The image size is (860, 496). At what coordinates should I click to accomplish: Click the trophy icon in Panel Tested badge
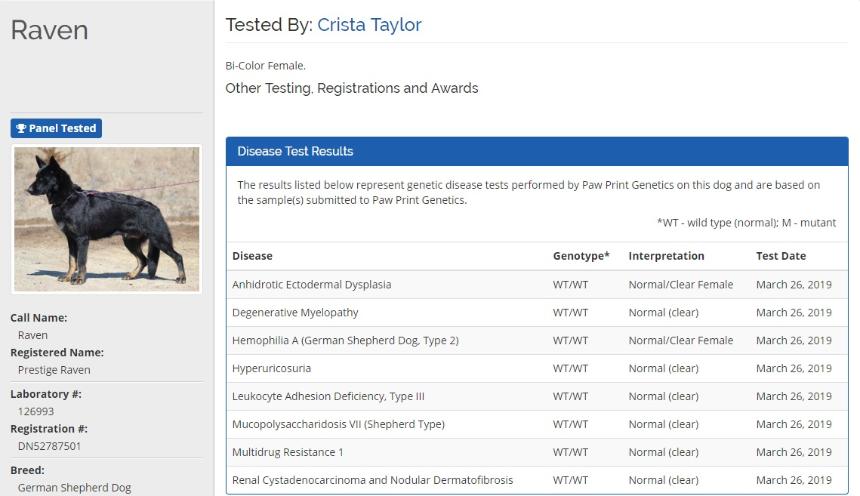pyautogui.click(x=21, y=128)
